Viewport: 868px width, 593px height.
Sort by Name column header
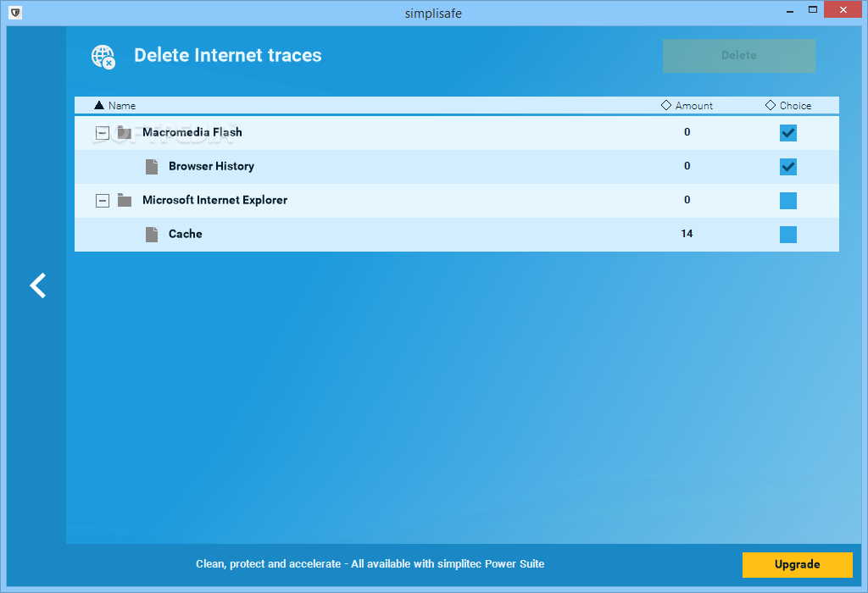pyautogui.click(x=115, y=105)
